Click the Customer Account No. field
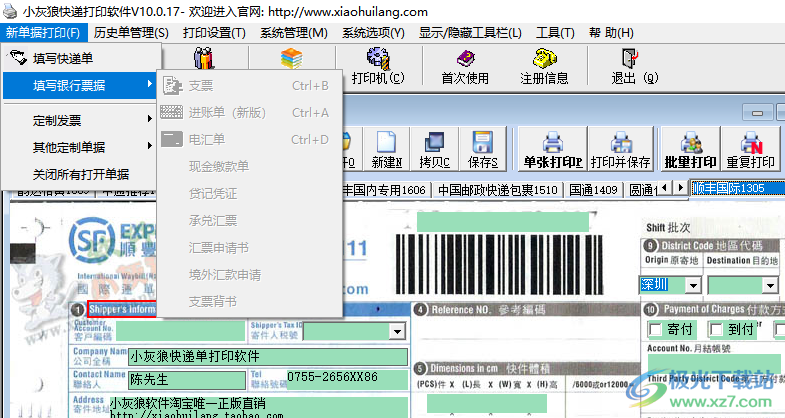This screenshot has width=785, height=418. coord(180,331)
